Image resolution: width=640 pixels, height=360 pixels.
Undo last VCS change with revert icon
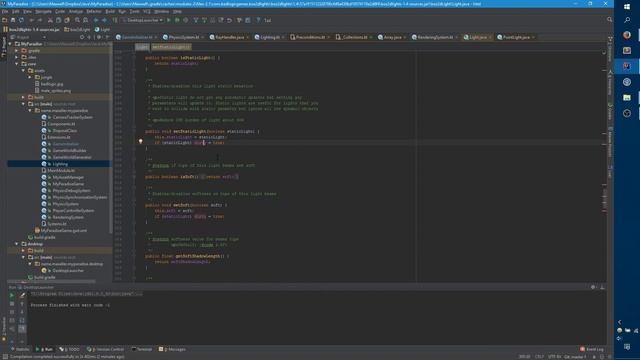click(x=229, y=20)
